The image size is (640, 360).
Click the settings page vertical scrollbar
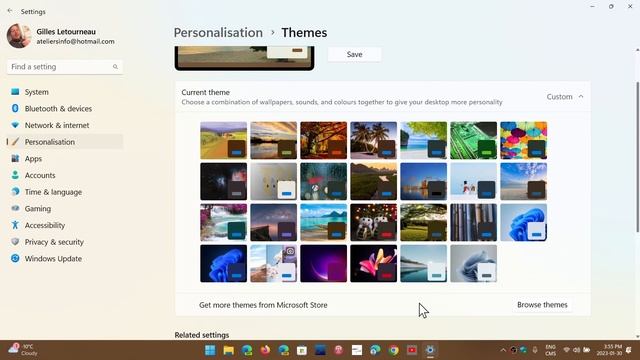(x=637, y=157)
